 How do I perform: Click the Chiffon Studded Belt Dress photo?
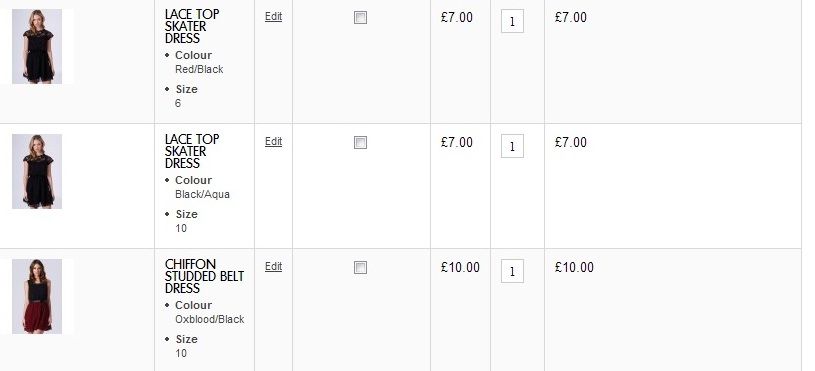click(37, 296)
